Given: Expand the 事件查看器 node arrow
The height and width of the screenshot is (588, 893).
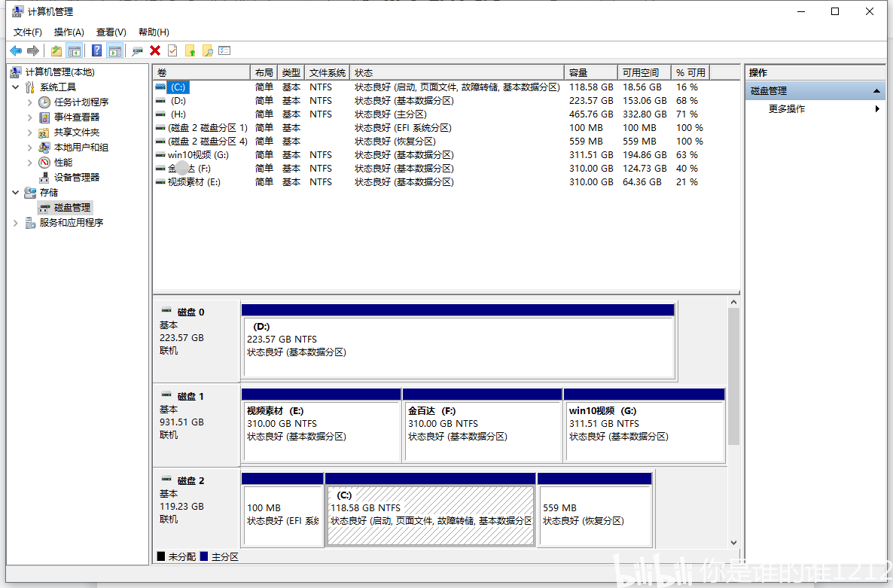Looking at the screenshot, I should pyautogui.click(x=29, y=117).
